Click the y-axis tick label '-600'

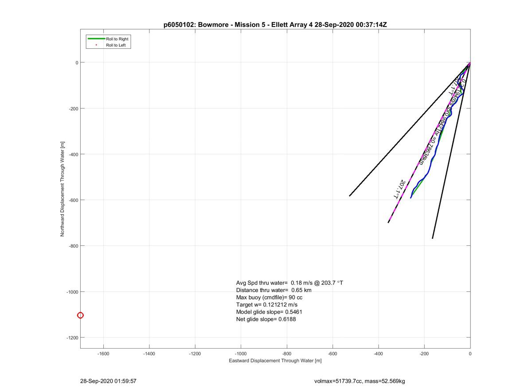[73, 200]
